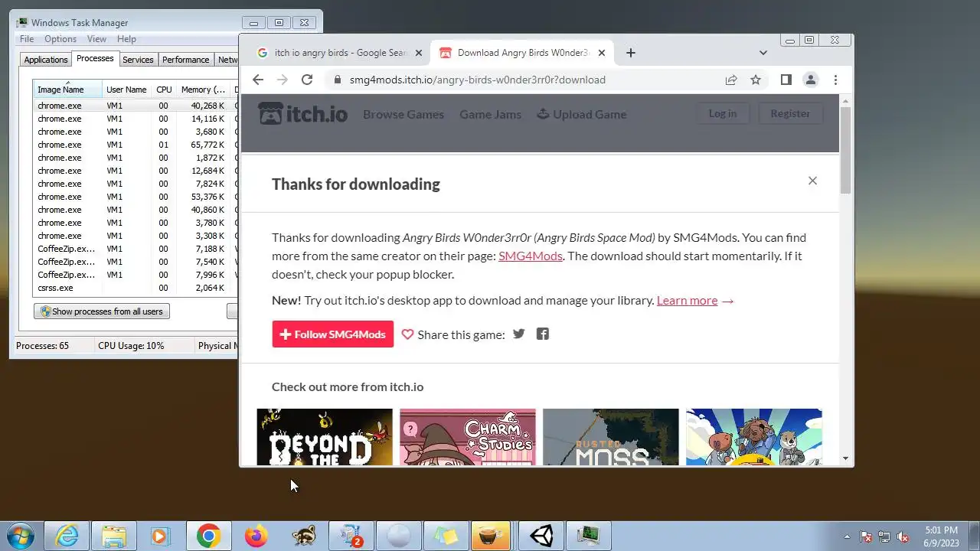Screen dimensions: 980x551
Task: Open Windows Media Player on taskbar
Action: 161,536
